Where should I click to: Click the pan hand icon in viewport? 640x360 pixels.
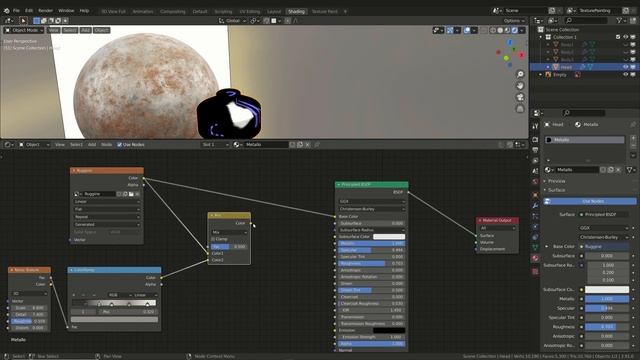point(520,86)
